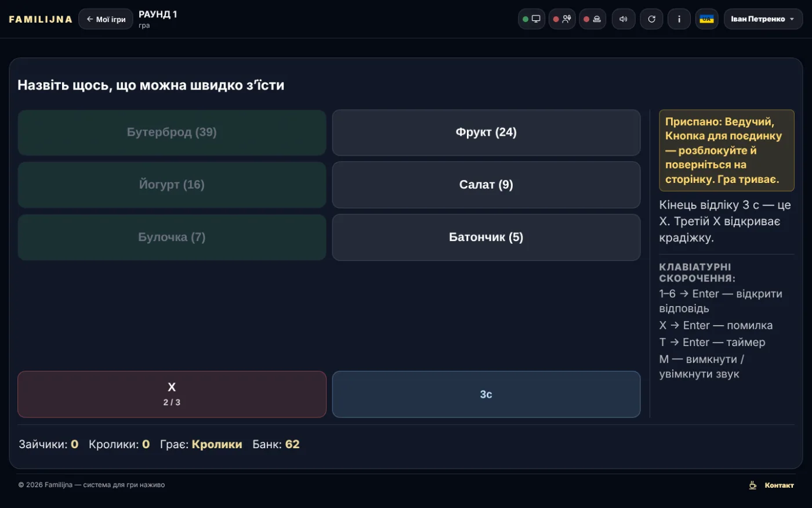This screenshot has width=812, height=508.
Task: Select the answer Йогурт (16)
Action: (172, 185)
